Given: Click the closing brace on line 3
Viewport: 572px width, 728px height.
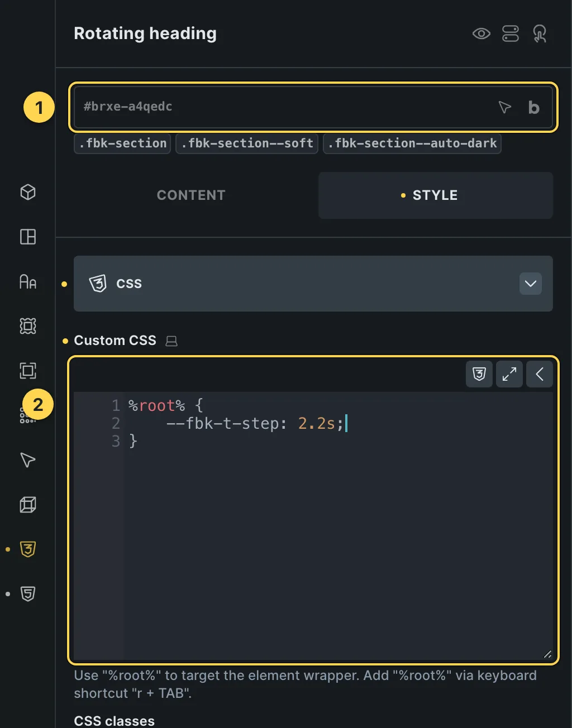Looking at the screenshot, I should point(133,441).
